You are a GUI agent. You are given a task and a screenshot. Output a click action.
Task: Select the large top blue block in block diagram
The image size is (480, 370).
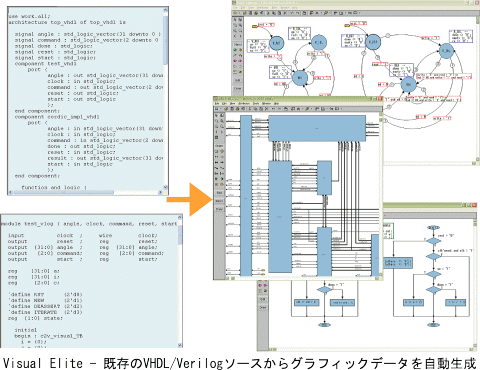[317, 128]
